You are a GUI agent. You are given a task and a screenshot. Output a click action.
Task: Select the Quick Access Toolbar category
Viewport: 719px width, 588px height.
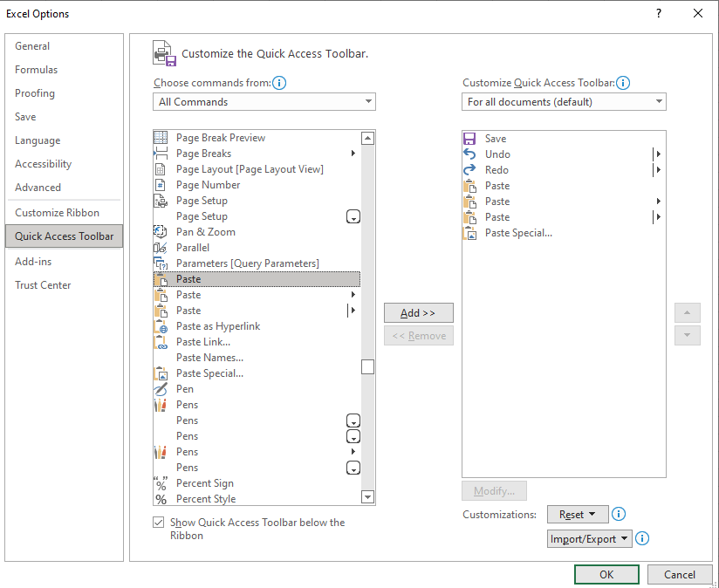[x=65, y=236]
